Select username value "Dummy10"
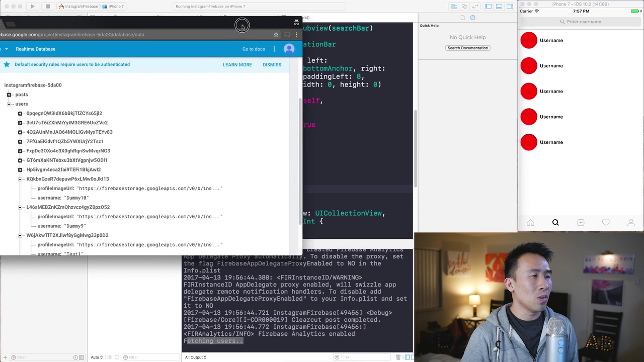 click(x=76, y=198)
